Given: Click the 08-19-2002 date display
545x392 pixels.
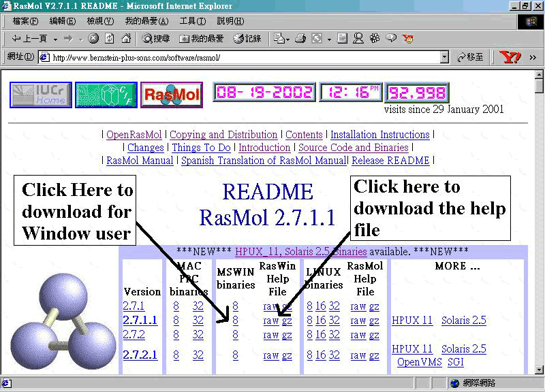Looking at the screenshot, I should pos(264,93).
